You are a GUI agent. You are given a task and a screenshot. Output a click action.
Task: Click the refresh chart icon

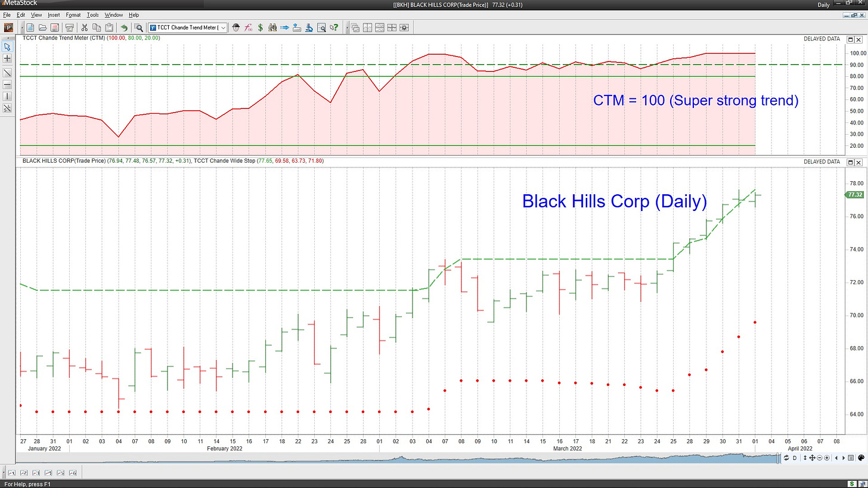coord(786,458)
